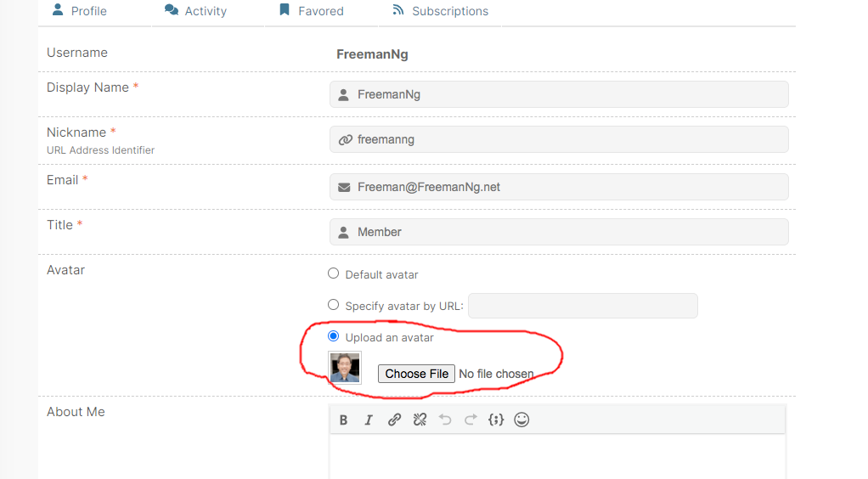Viewport: 868px width, 479px height.
Task: Select the Upload an avatar option
Action: click(x=333, y=336)
